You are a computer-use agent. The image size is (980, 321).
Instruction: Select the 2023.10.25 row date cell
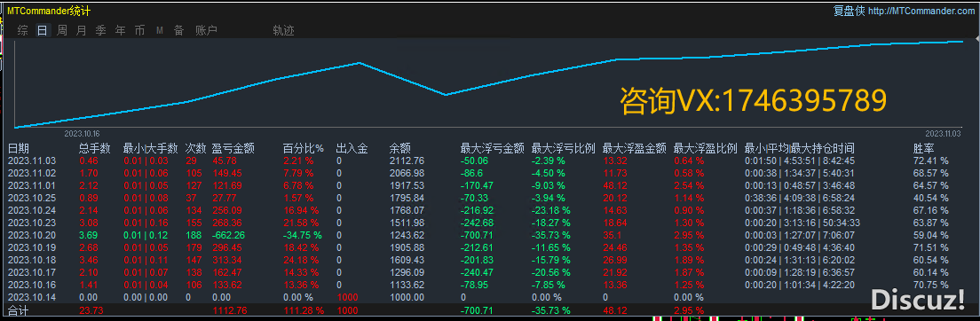tap(32, 198)
